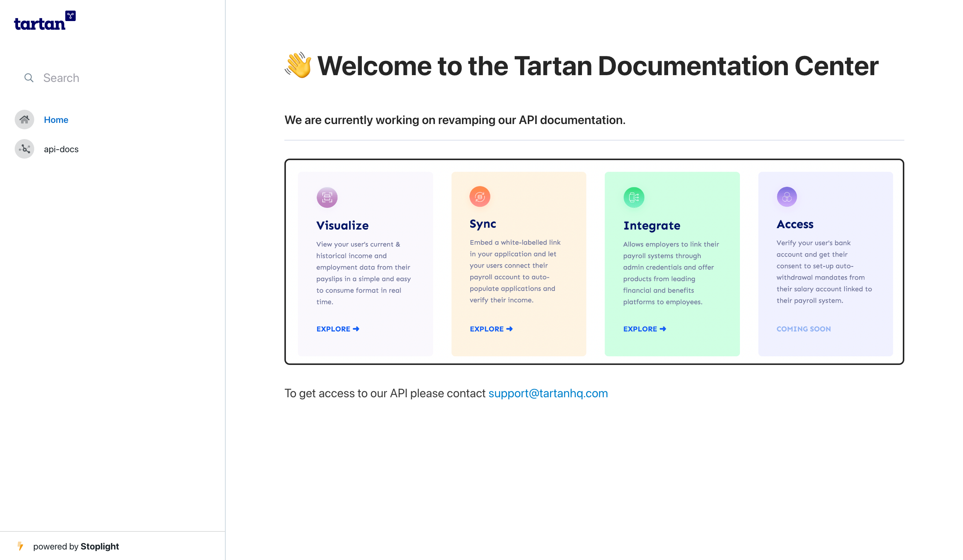Image resolution: width=963 pixels, height=560 pixels.
Task: Click EXPLORE on the Visualize card
Action: 338,329
